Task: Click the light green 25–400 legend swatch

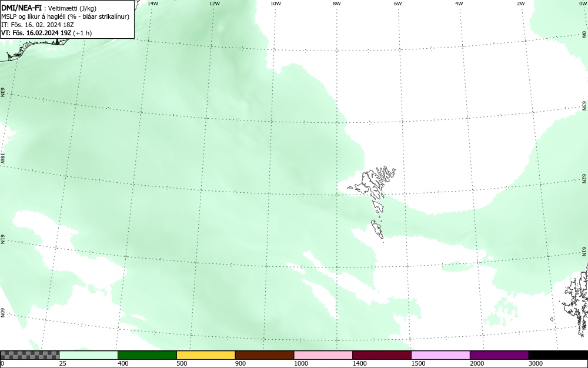Action: point(89,355)
